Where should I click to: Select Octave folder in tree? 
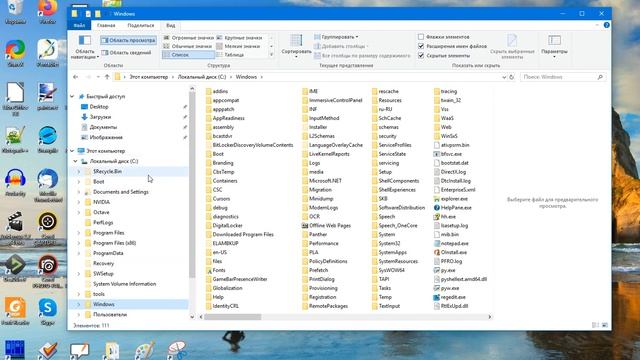(101, 212)
